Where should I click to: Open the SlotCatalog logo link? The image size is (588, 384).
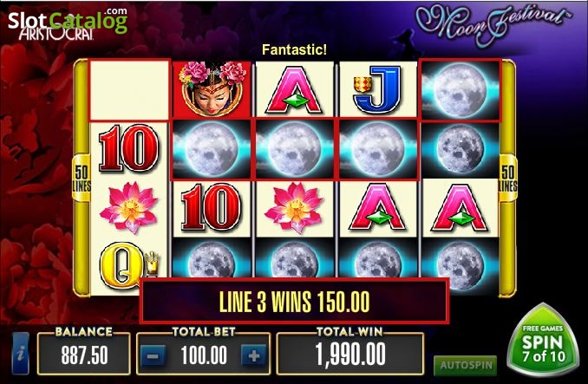pos(68,21)
